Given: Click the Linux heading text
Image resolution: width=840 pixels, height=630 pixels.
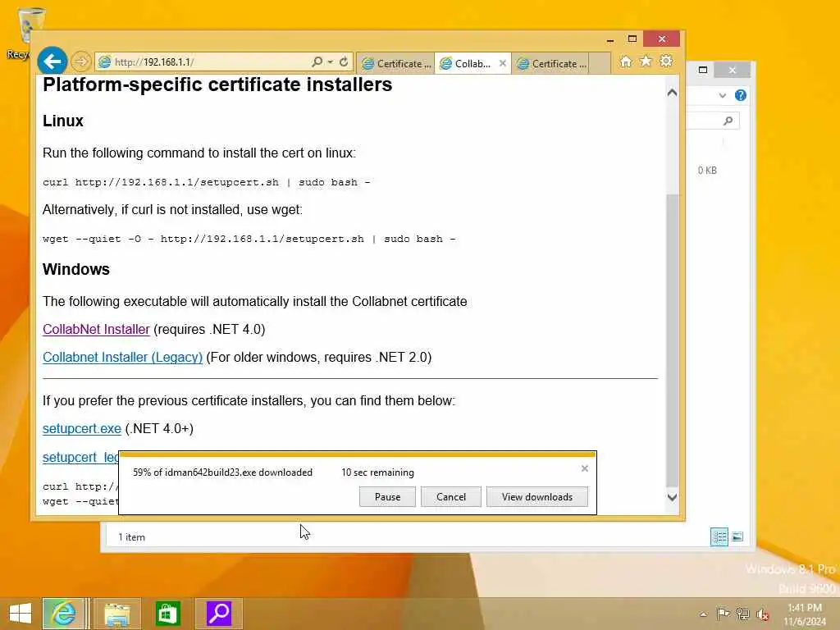Looking at the screenshot, I should tap(63, 121).
